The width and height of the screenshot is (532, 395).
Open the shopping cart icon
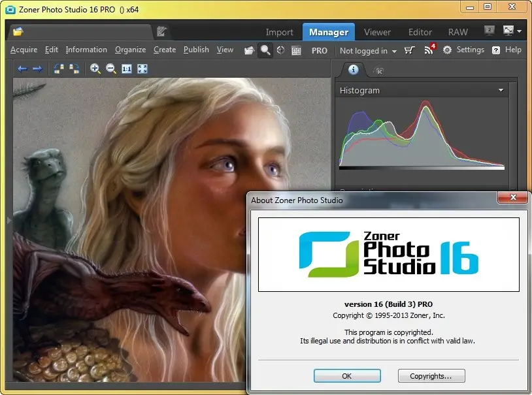pos(410,50)
